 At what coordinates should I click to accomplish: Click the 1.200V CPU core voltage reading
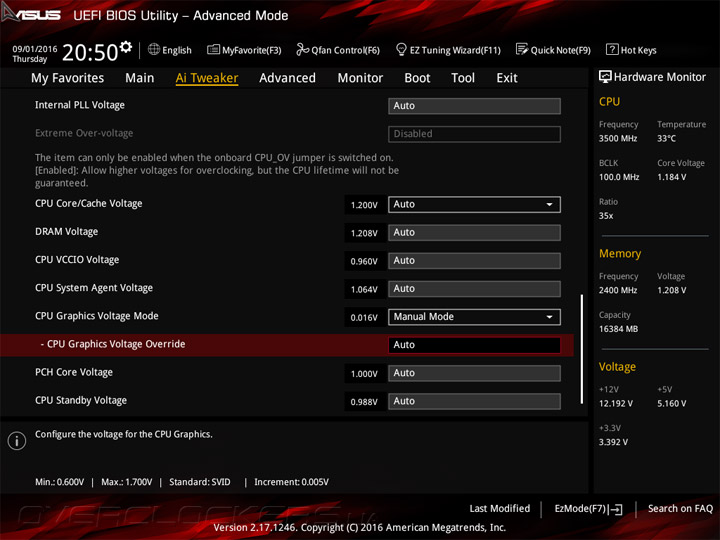(364, 205)
